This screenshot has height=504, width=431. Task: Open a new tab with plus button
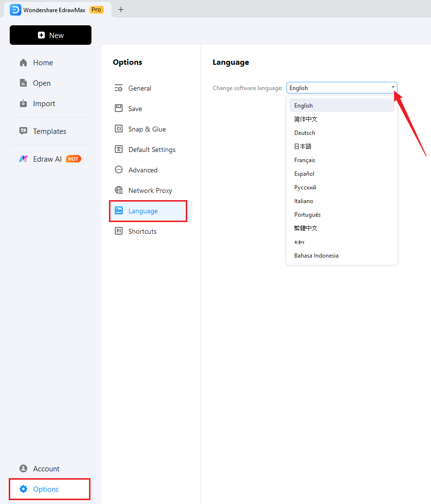(121, 9)
